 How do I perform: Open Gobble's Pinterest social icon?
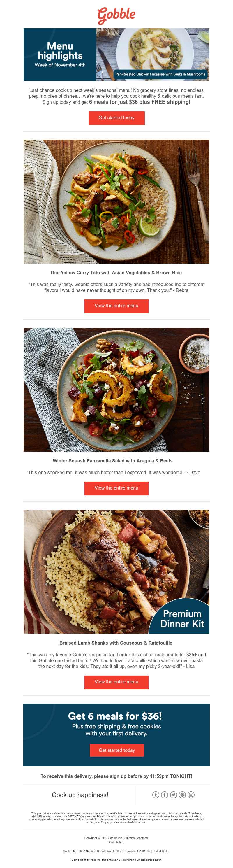[182, 795]
